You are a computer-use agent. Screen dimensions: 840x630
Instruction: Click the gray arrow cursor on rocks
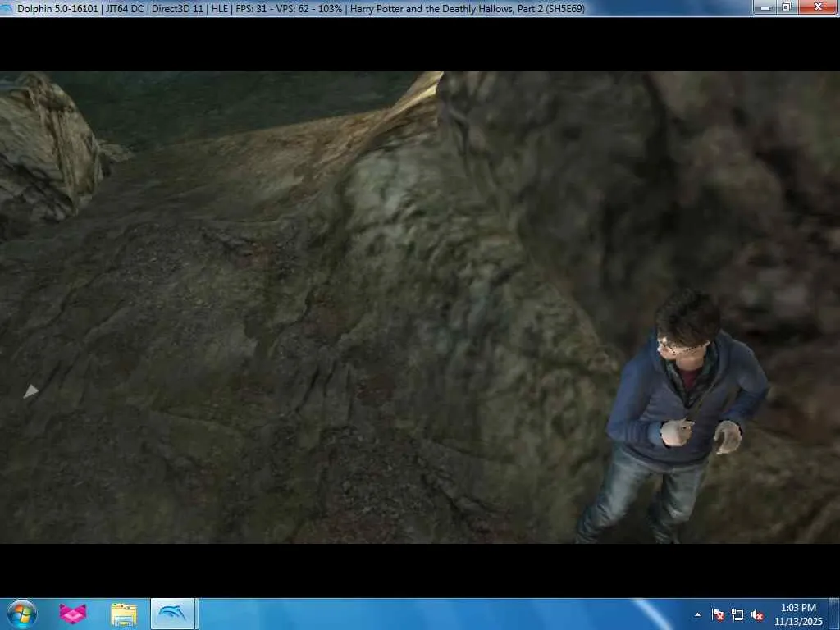(30, 391)
